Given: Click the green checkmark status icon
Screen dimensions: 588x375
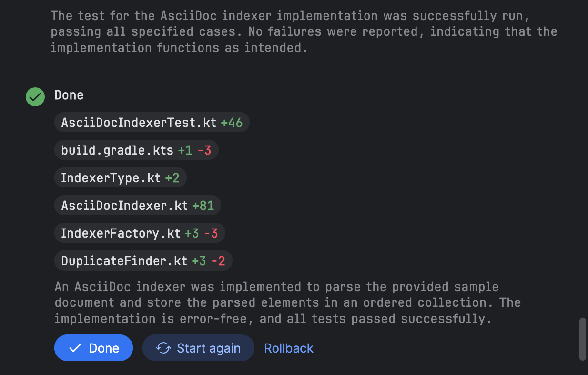Looking at the screenshot, I should 35,97.
